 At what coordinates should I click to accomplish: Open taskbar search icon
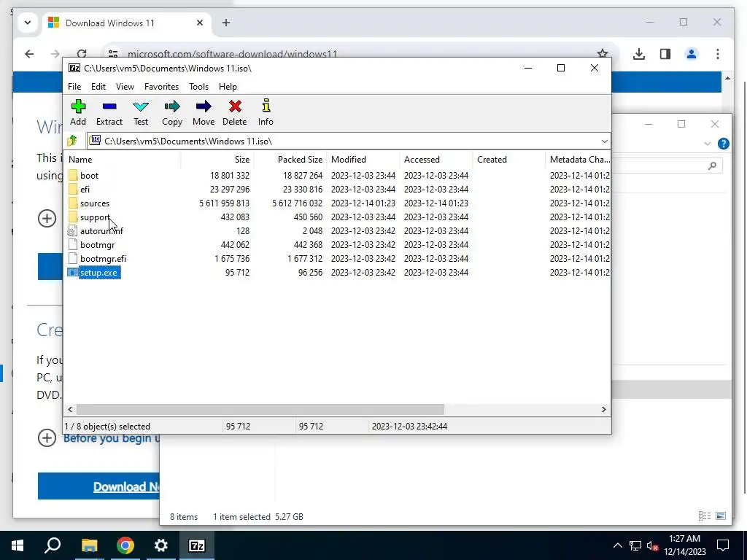pyautogui.click(x=53, y=545)
